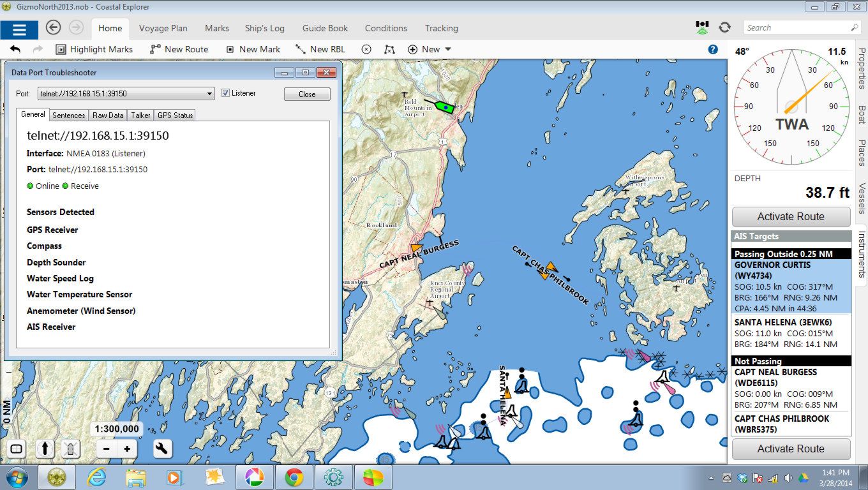Click the circled plus New button
This screenshot has height=490, width=868.
tap(424, 49)
